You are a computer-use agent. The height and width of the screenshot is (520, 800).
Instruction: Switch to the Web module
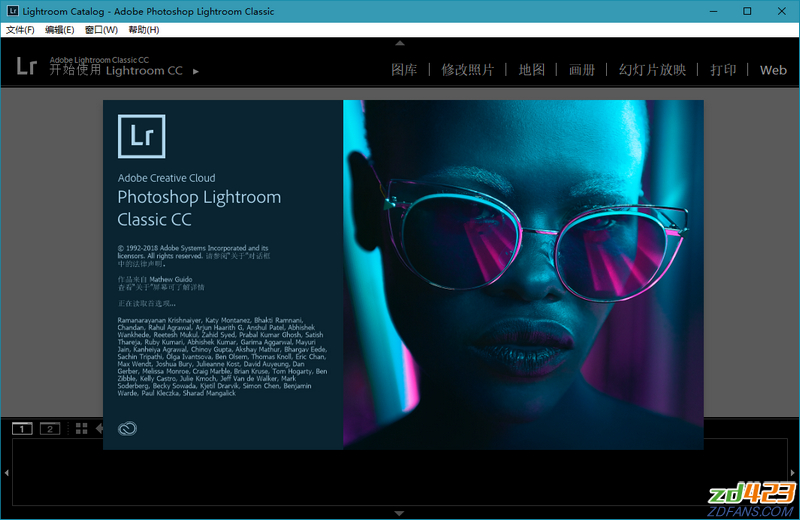click(773, 70)
